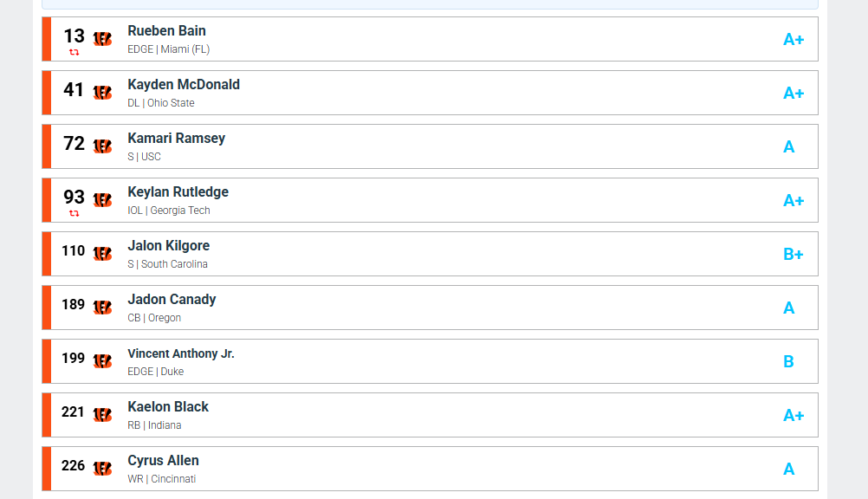Viewport: 868px width, 499px height.
Task: Open Vincent Anthony Jr. player name
Action: pos(181,353)
